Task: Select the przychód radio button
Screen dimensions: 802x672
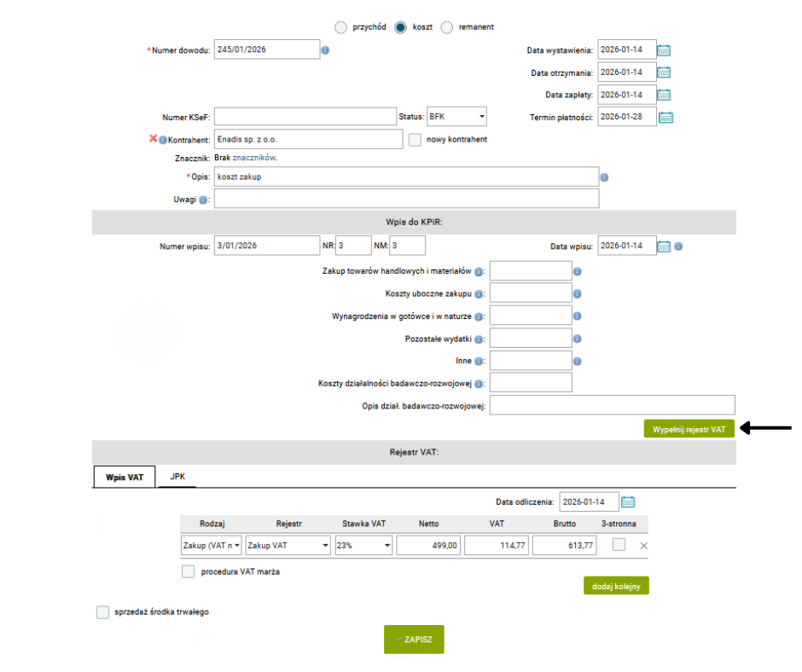Action: pos(341,27)
